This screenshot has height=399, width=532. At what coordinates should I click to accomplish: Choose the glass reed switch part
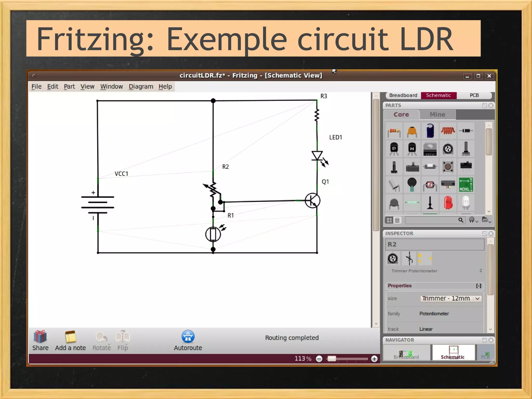point(412,203)
